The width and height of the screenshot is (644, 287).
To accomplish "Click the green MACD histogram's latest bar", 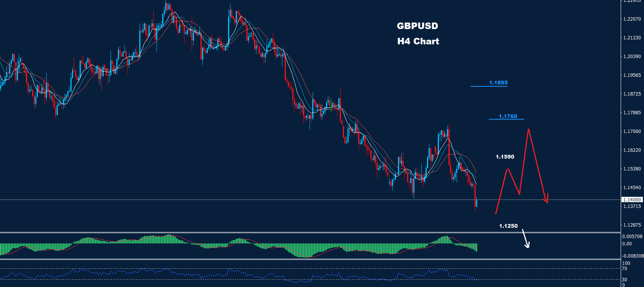I will 476,247.
